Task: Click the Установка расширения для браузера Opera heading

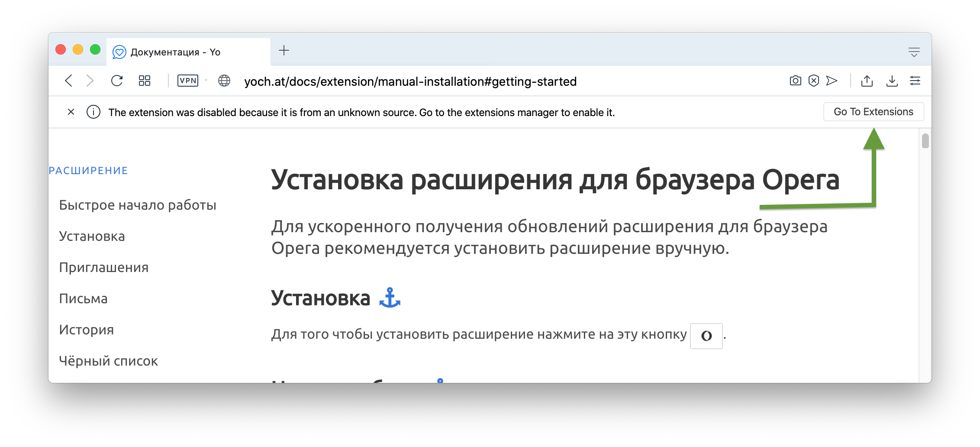Action: (x=555, y=179)
